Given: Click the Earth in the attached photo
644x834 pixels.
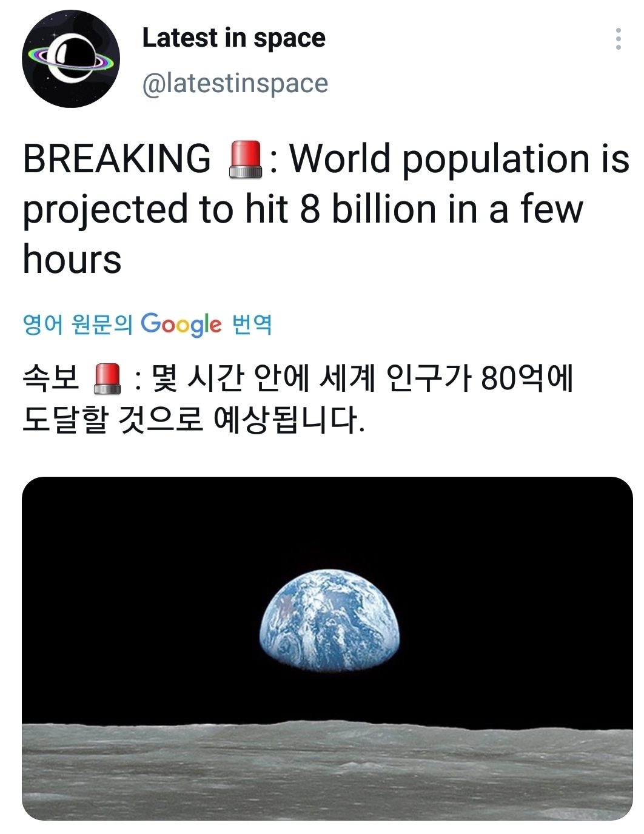Looking at the screenshot, I should (x=329, y=619).
